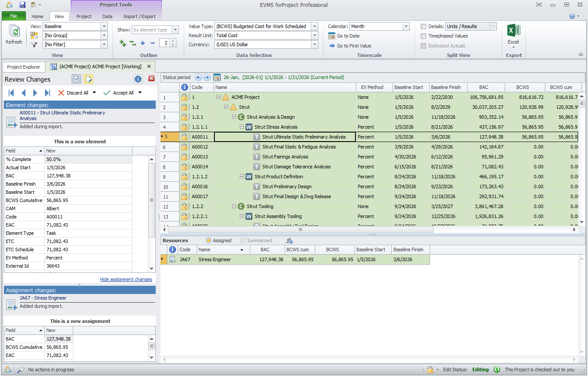The image size is (588, 376).
Task: Click the lock icon in row A00011
Action: tap(184, 137)
